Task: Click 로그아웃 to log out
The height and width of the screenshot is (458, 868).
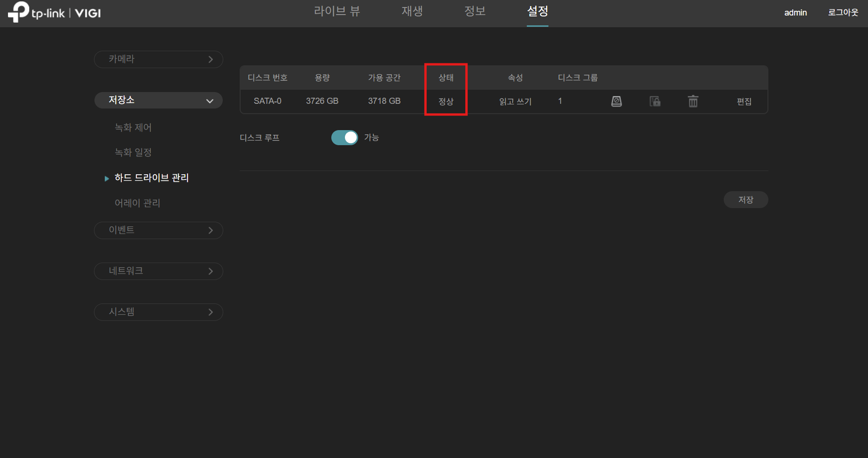Action: [x=843, y=13]
